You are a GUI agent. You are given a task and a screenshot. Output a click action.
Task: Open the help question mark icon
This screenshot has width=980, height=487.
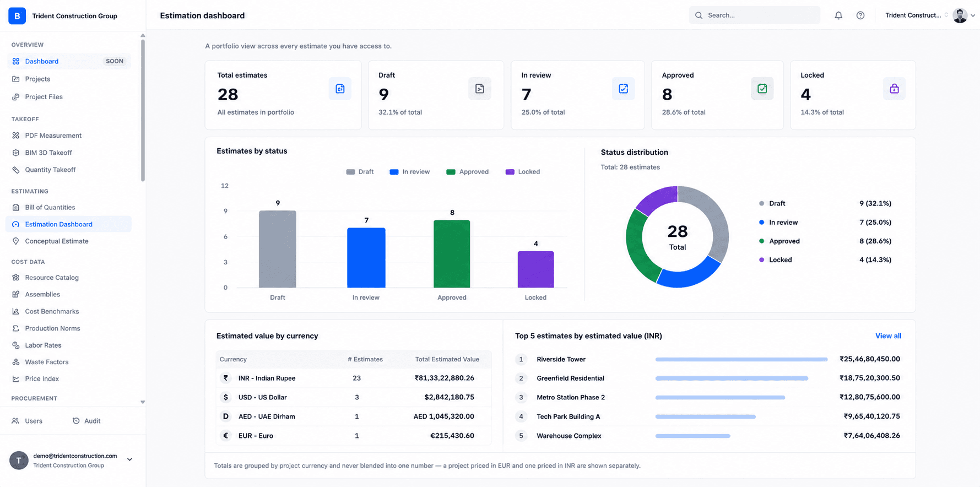click(860, 15)
